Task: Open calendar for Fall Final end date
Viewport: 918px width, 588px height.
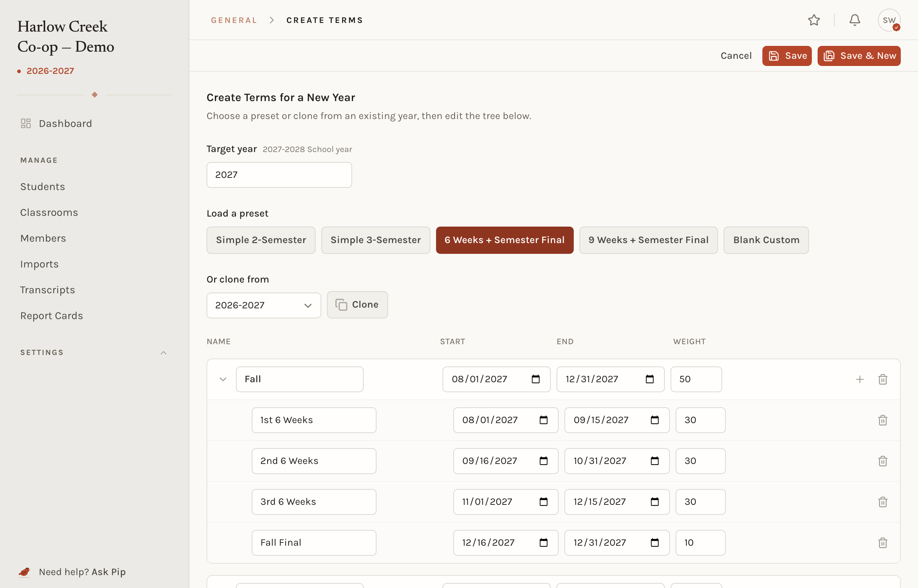Action: coord(654,542)
